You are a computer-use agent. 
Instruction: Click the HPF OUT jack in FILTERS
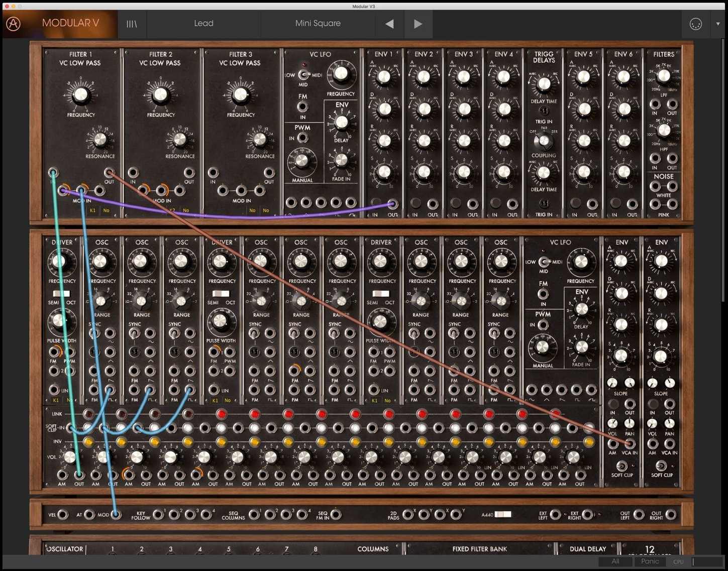pos(672,159)
